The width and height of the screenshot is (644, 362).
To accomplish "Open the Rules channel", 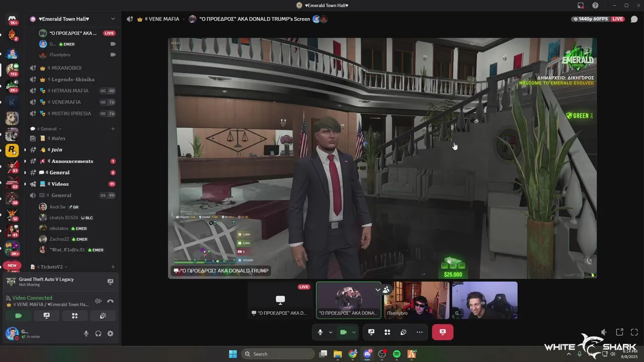I will coord(72,138).
